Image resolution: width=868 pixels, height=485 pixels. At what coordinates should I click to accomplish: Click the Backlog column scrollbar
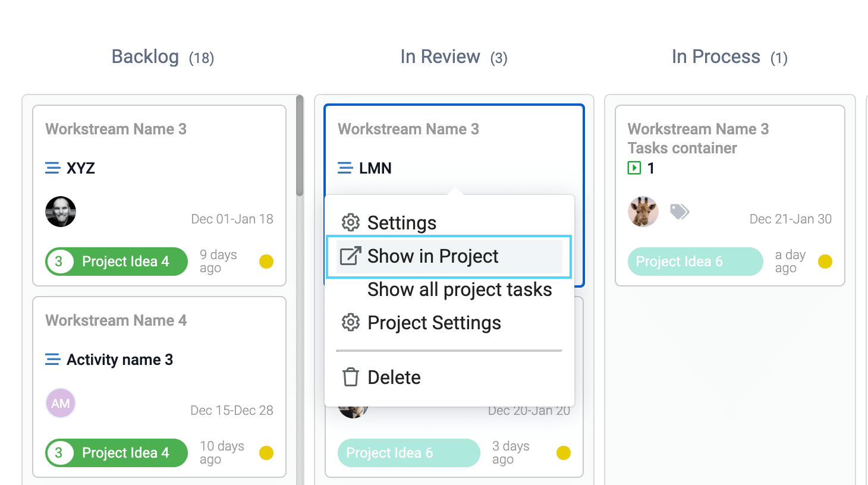(300, 146)
